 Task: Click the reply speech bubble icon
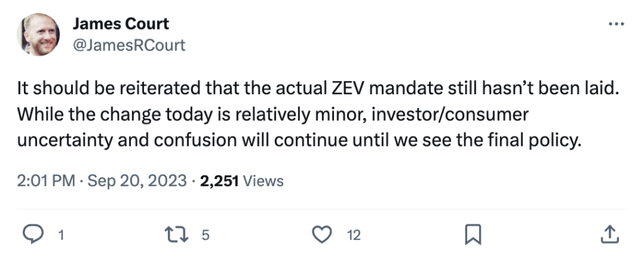32,235
